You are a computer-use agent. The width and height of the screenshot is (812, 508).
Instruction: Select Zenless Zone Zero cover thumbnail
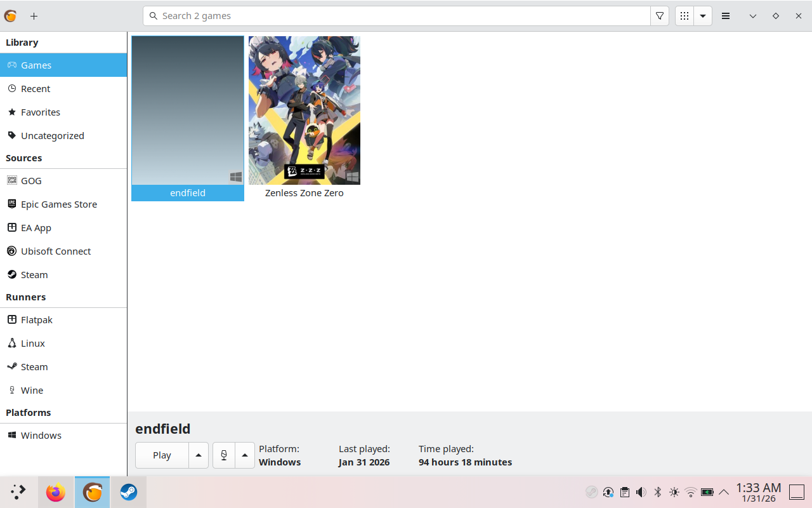pyautogui.click(x=304, y=110)
